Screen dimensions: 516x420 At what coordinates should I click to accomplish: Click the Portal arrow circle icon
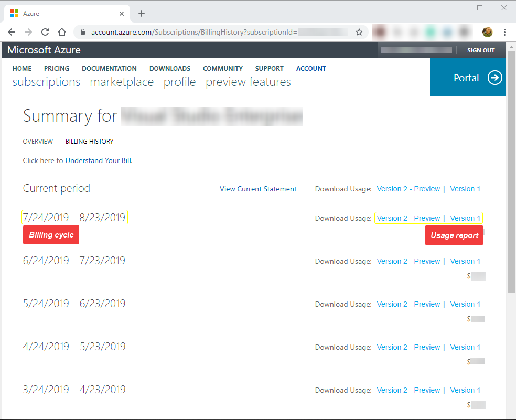point(494,78)
